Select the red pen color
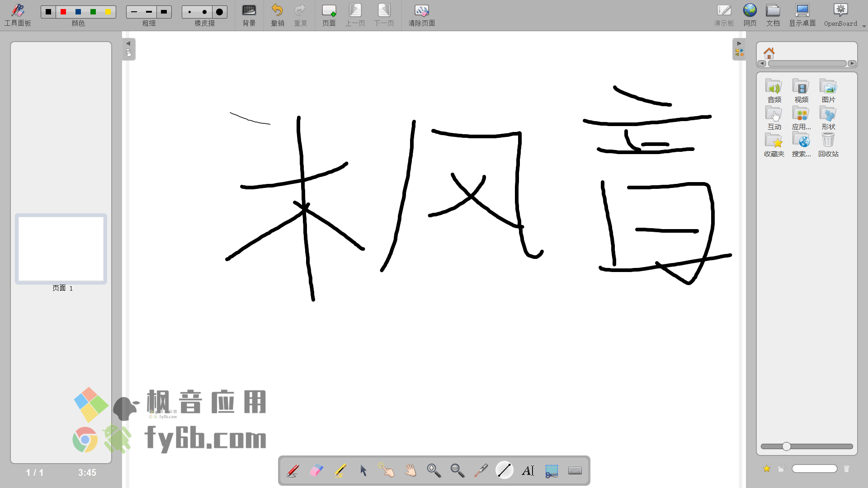868x488 pixels. 63,12
